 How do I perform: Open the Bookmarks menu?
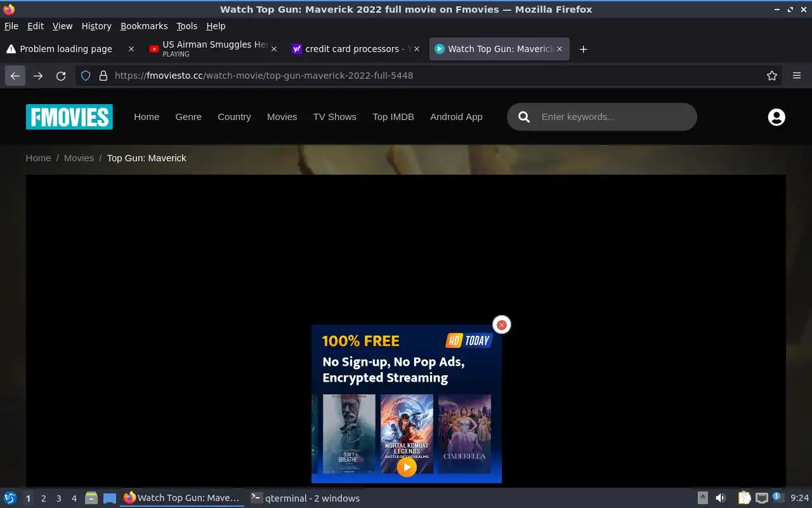pos(144,26)
